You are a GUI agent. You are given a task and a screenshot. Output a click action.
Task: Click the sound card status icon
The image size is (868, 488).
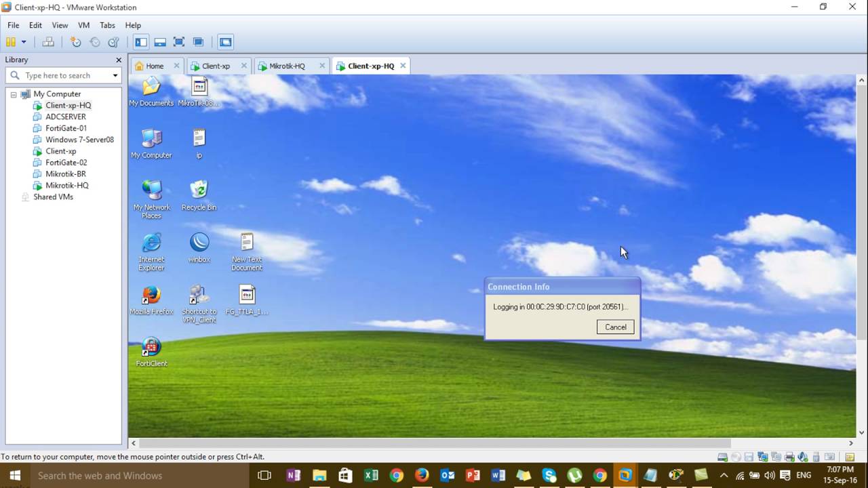803,457
